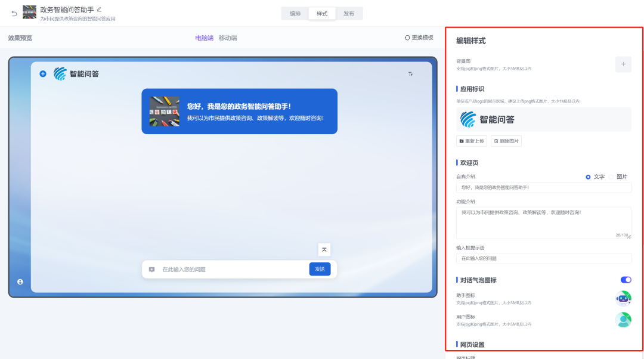644x359 pixels.
Task: Click the 发送 button in the chat input
Action: (x=320, y=269)
